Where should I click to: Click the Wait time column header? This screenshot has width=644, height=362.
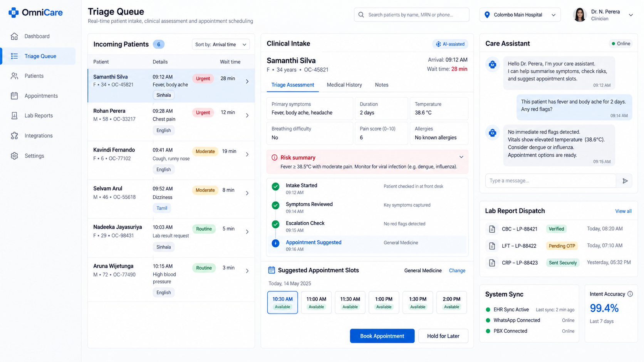click(230, 62)
